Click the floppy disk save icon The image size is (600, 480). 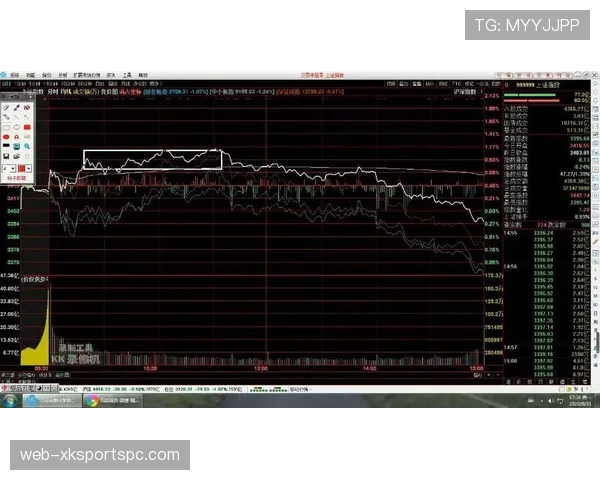click(6, 156)
